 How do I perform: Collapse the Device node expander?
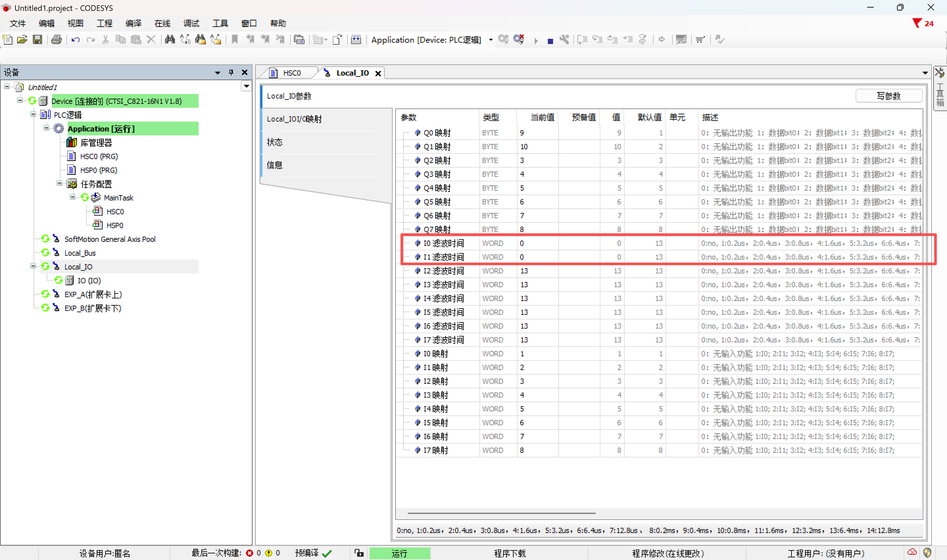[20, 100]
